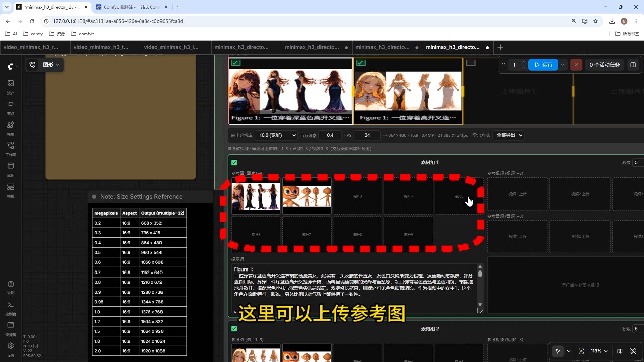Toggle the 素材组 1 enable checkbox
The width and height of the screenshot is (644, 362).
pyautogui.click(x=234, y=162)
